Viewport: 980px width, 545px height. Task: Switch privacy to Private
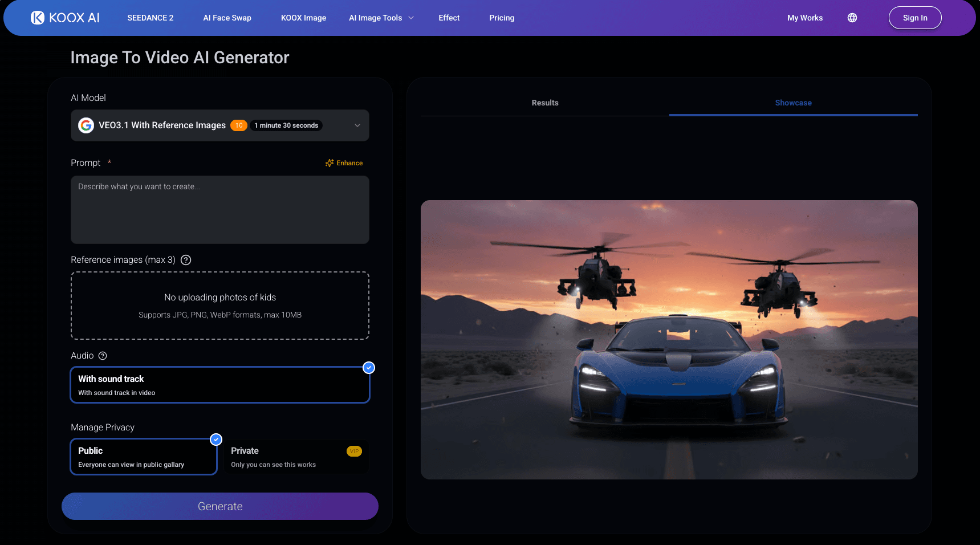click(296, 456)
